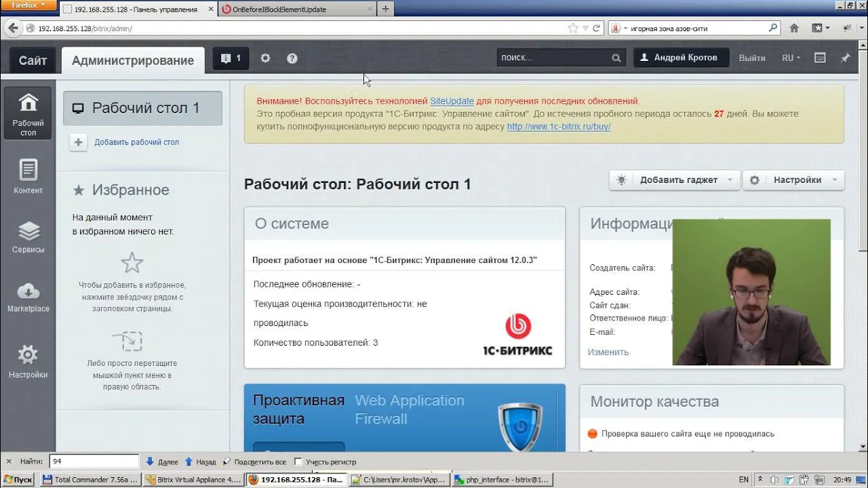The height and width of the screenshot is (488, 868).
Task: Click the text "Последнее обновление: -"
Action: tap(307, 284)
